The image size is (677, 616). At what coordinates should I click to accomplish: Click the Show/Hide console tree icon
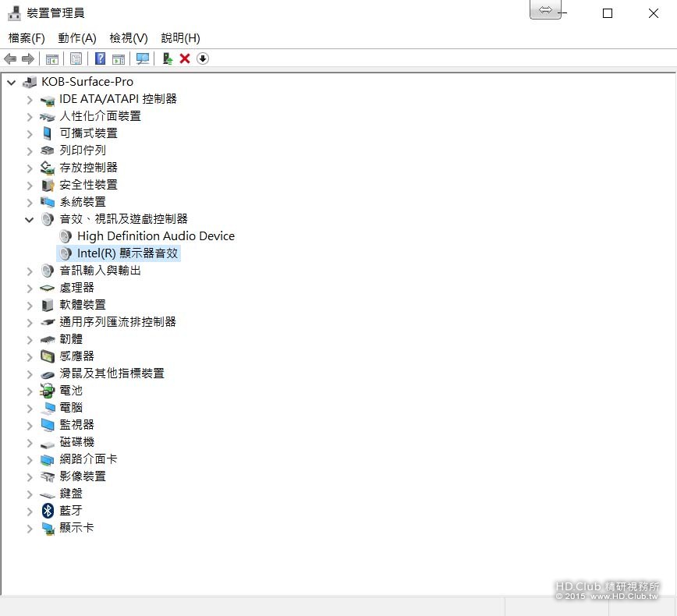click(x=51, y=58)
